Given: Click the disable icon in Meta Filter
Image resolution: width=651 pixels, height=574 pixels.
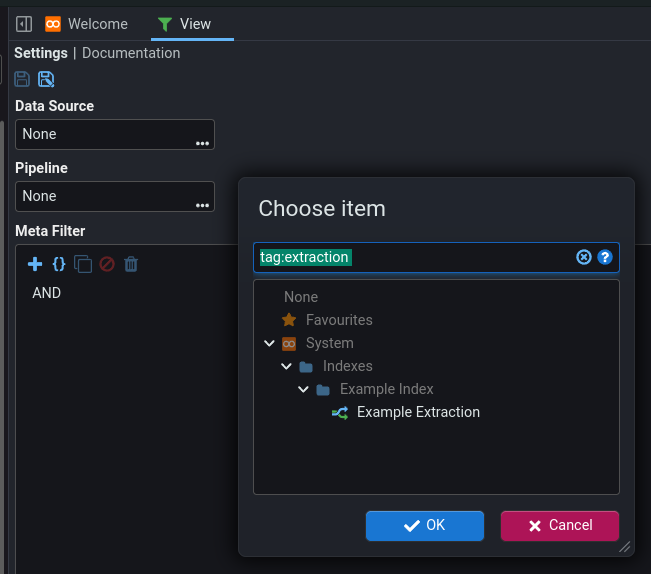Looking at the screenshot, I should (x=107, y=264).
